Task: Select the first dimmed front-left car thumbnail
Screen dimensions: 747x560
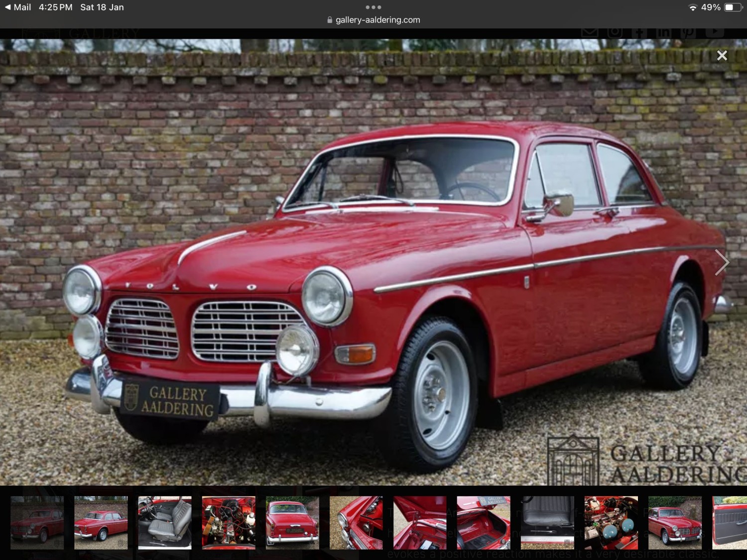Action: tap(37, 523)
